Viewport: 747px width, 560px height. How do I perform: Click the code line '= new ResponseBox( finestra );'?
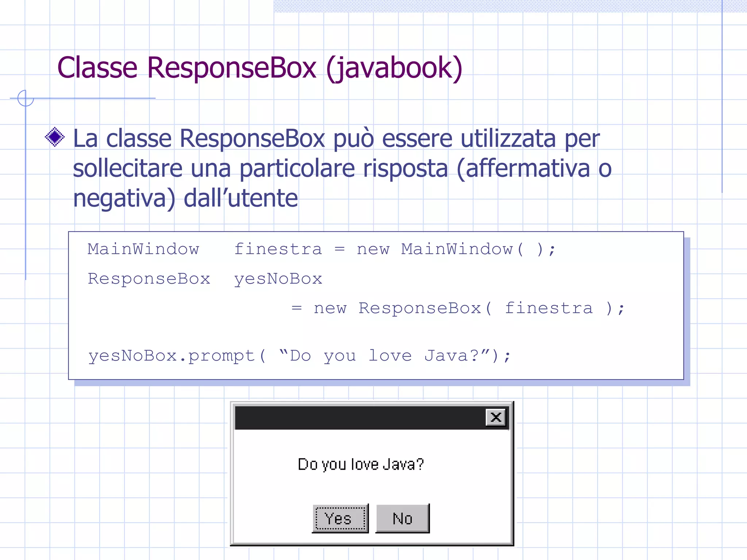pos(458,308)
